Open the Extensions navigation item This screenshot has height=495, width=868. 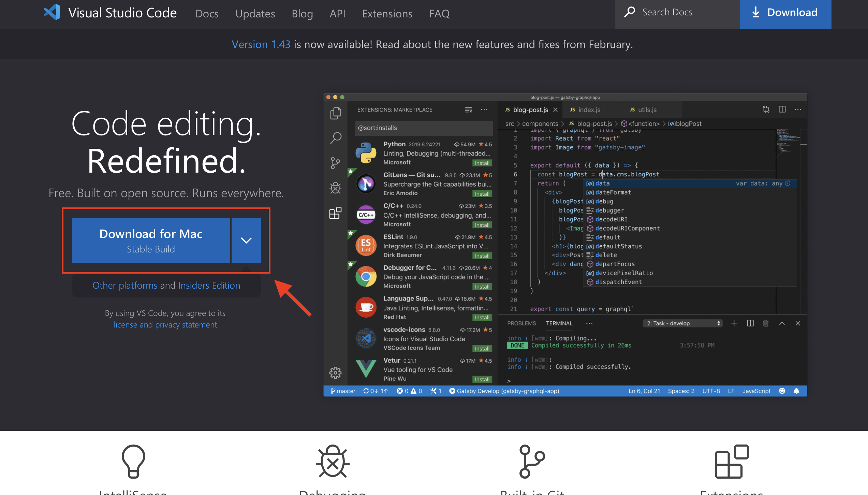pyautogui.click(x=387, y=14)
